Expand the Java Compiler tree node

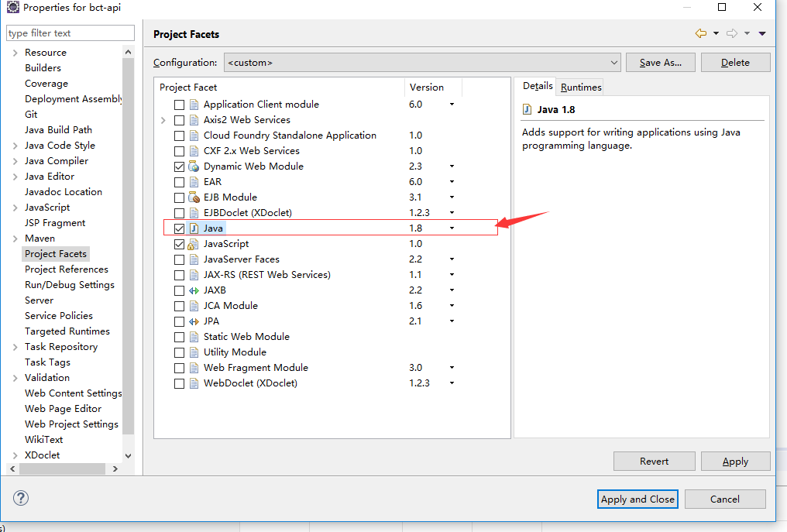pos(15,161)
